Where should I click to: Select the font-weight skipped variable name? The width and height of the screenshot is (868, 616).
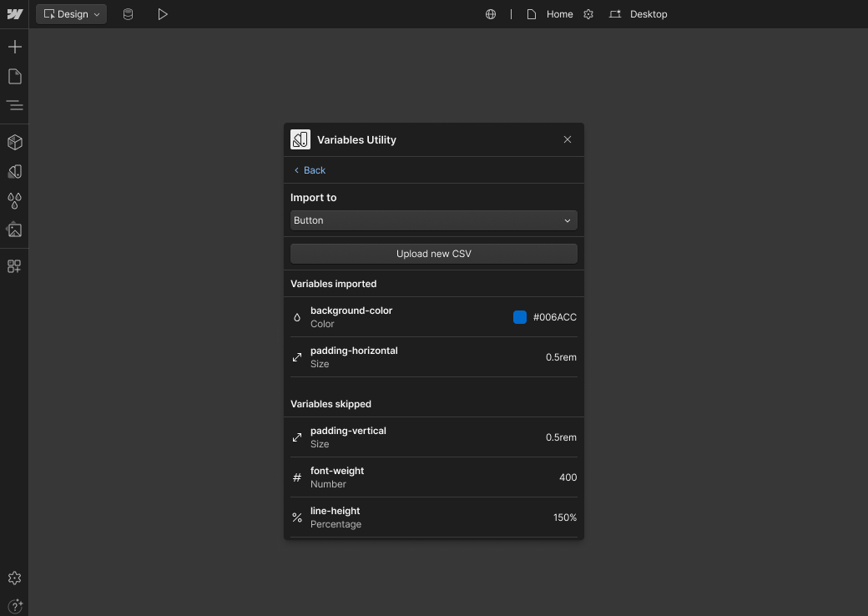pos(337,471)
